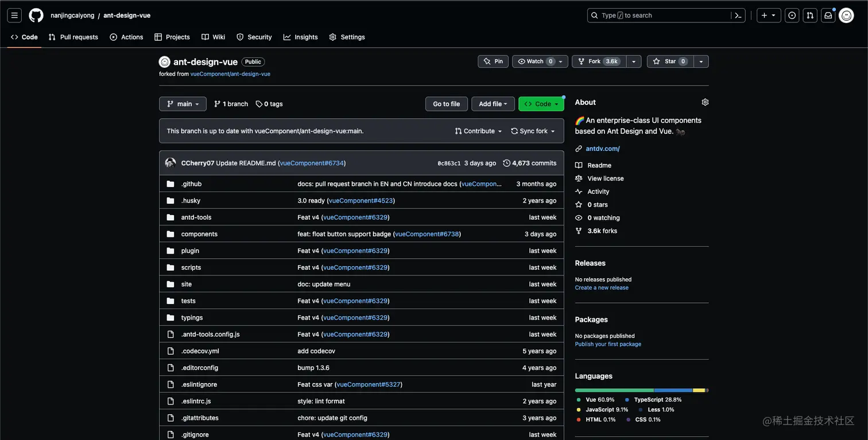
Task: Click the TypeScript segment in languages bar
Action: click(673, 390)
